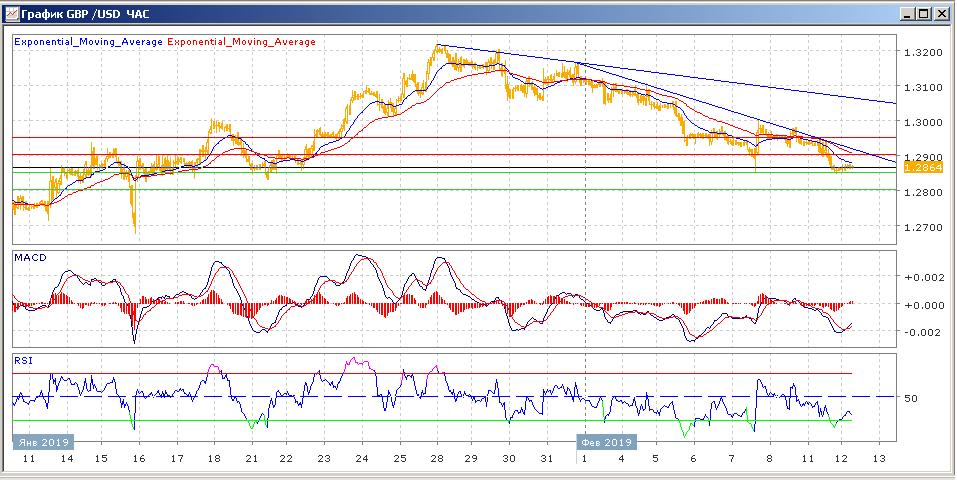
Task: Select the Фев 2019 month marker
Action: [605, 441]
